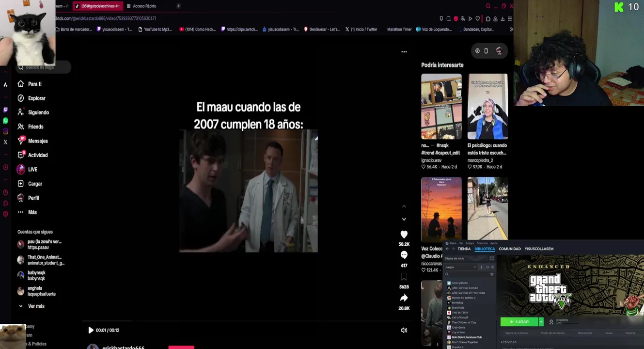Play the TikTok video
This screenshot has height=349, width=644.
90,330
